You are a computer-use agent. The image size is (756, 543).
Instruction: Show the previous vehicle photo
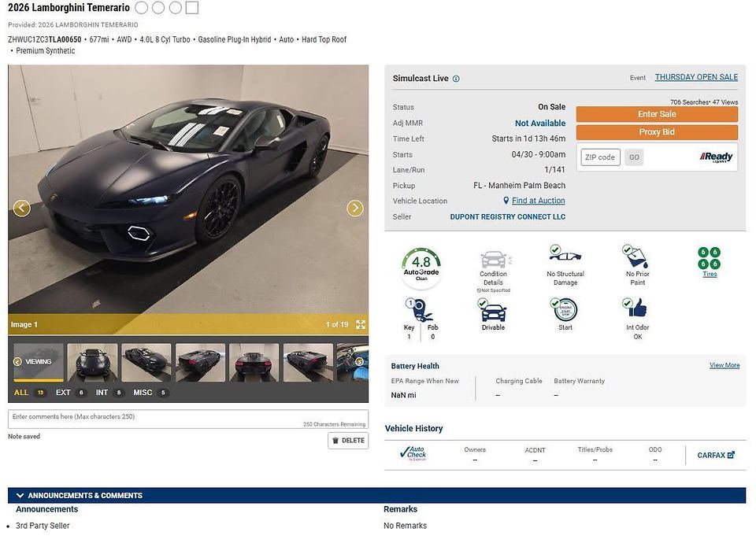[22, 208]
